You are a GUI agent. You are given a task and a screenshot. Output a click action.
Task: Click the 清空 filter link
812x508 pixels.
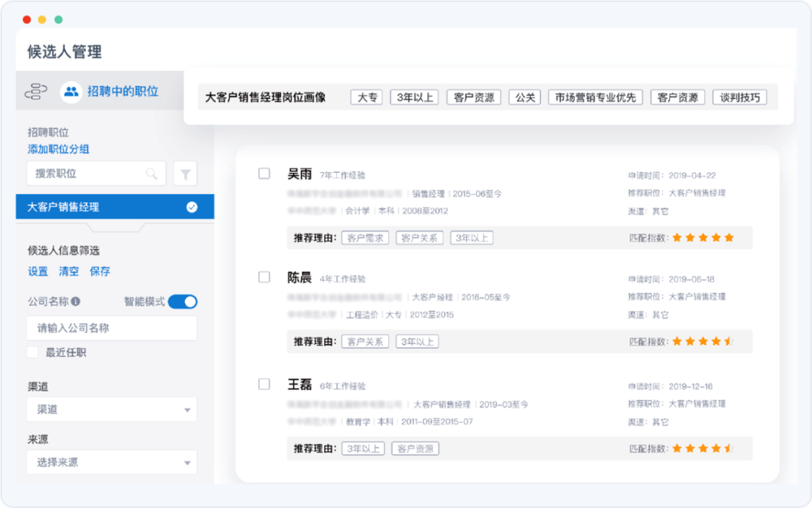(x=68, y=271)
